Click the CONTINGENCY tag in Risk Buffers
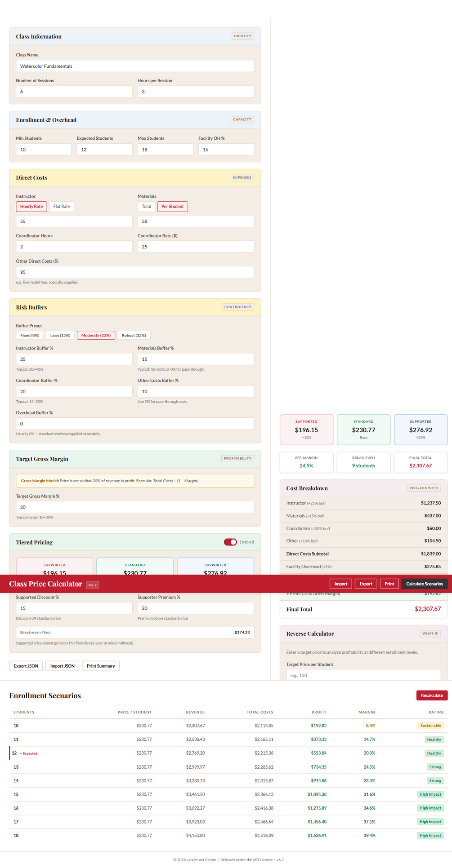The width and height of the screenshot is (452, 868). click(238, 307)
